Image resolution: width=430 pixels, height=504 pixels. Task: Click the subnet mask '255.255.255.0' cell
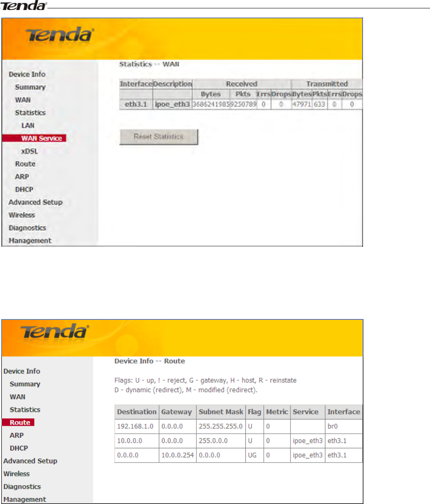click(221, 427)
